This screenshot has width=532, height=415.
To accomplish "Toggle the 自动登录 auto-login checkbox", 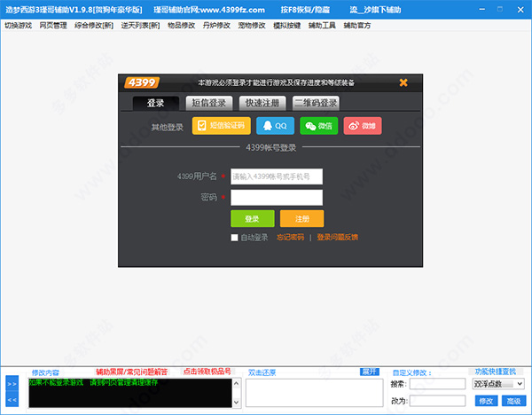I will point(234,238).
